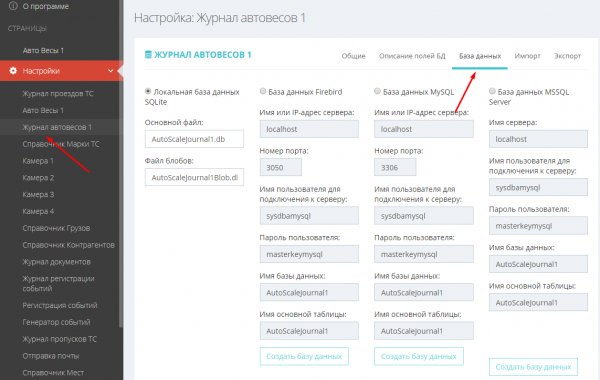Select Локальная база данных SQLite radio button
This screenshot has width=600, height=380.
pyautogui.click(x=148, y=91)
